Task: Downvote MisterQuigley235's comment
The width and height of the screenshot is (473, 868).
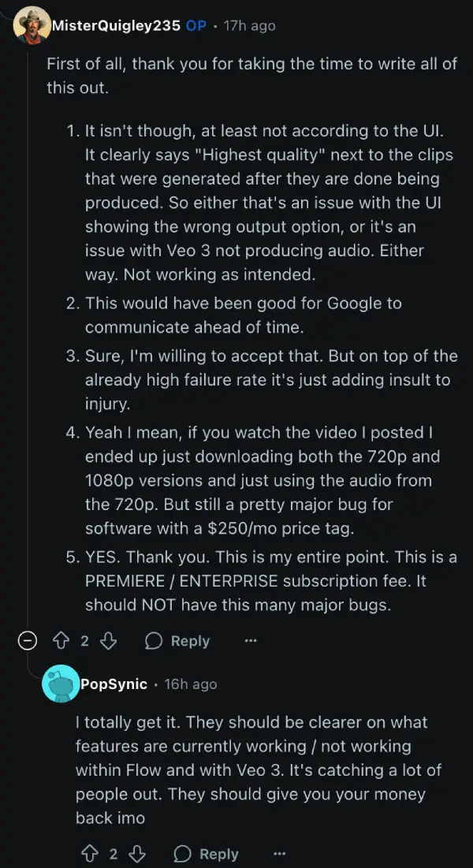Action: coord(109,641)
